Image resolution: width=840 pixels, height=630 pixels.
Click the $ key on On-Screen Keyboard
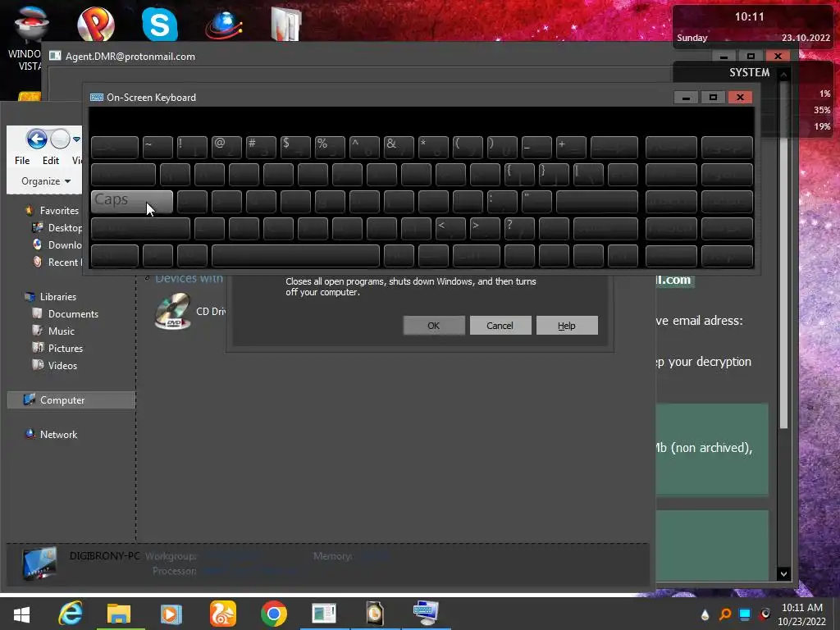(295, 148)
